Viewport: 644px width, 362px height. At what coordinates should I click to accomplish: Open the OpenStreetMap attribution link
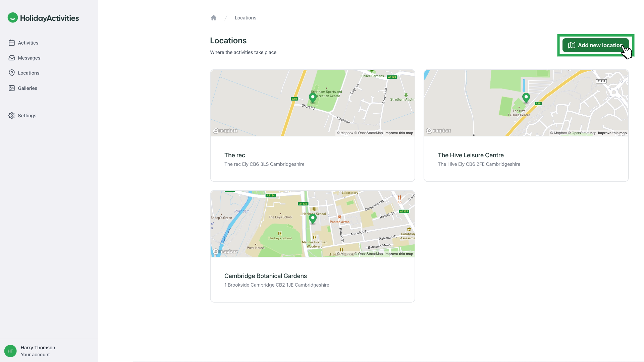[370, 133]
